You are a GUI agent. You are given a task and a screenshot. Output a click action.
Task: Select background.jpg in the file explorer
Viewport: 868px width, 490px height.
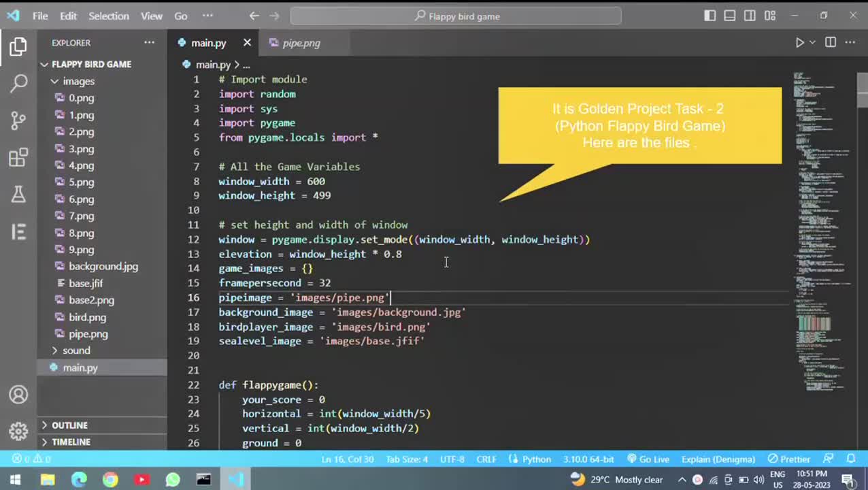[x=103, y=267]
